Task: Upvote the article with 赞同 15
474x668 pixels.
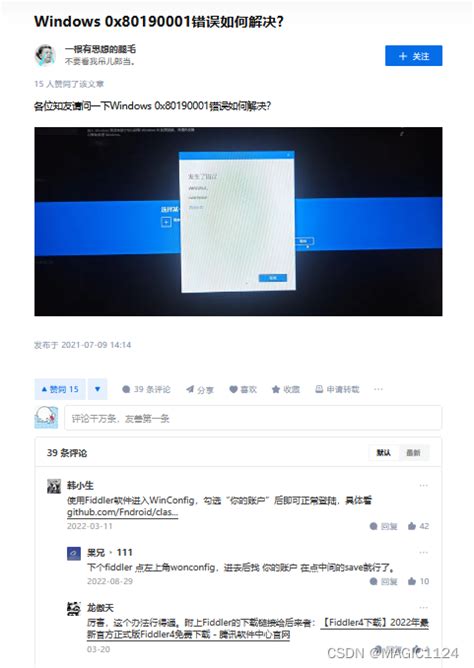Action: 60,389
